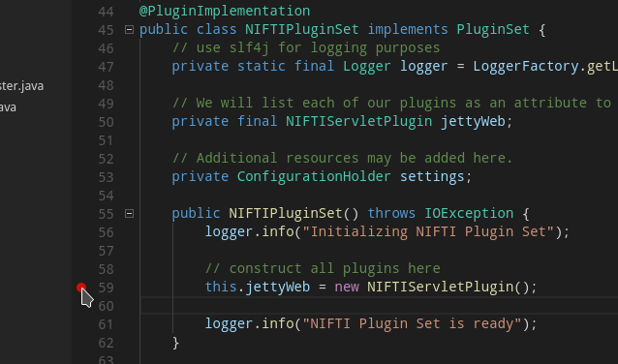
Task: Click the 'throws' keyword on line 55
Action: coord(391,214)
